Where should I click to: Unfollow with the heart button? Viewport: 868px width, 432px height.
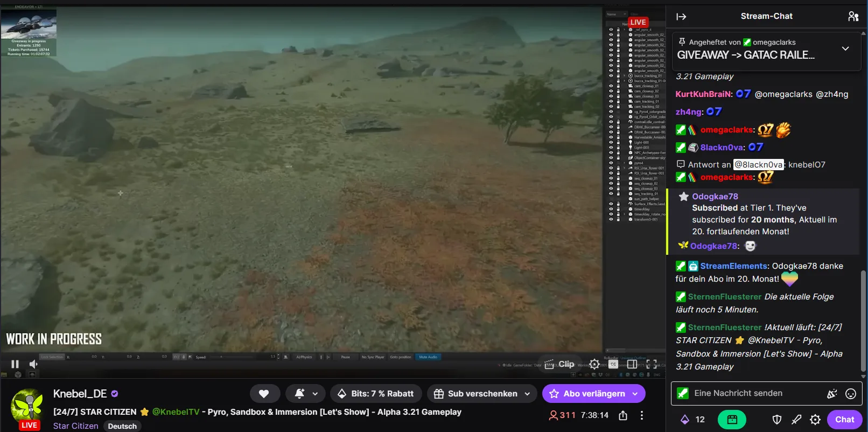(264, 394)
